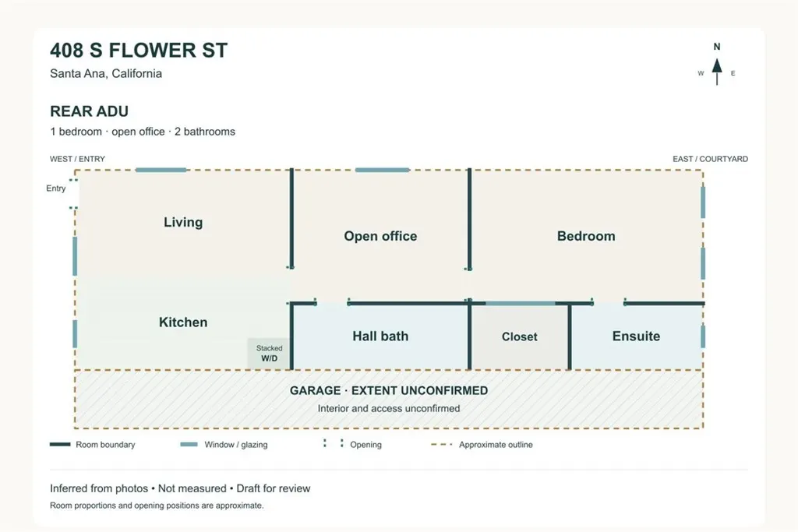The image size is (798, 532).
Task: Click the East / Courtyard label
Action: click(x=711, y=159)
